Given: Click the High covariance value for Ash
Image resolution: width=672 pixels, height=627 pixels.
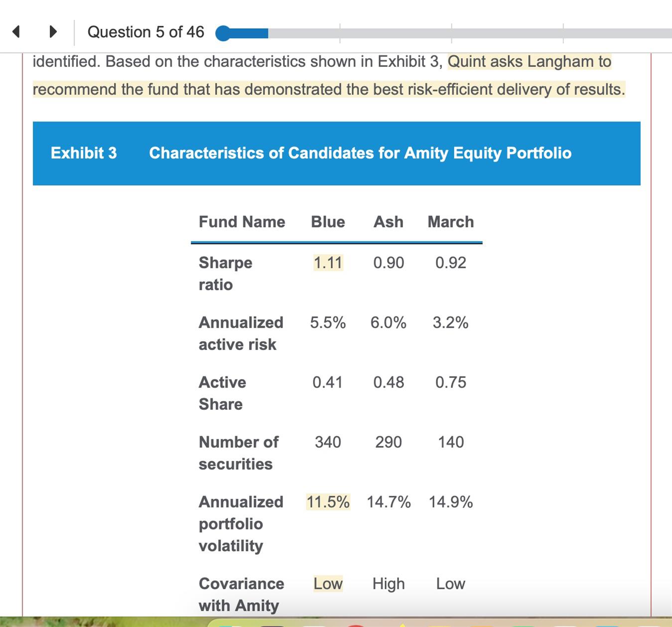Looking at the screenshot, I should [389, 584].
